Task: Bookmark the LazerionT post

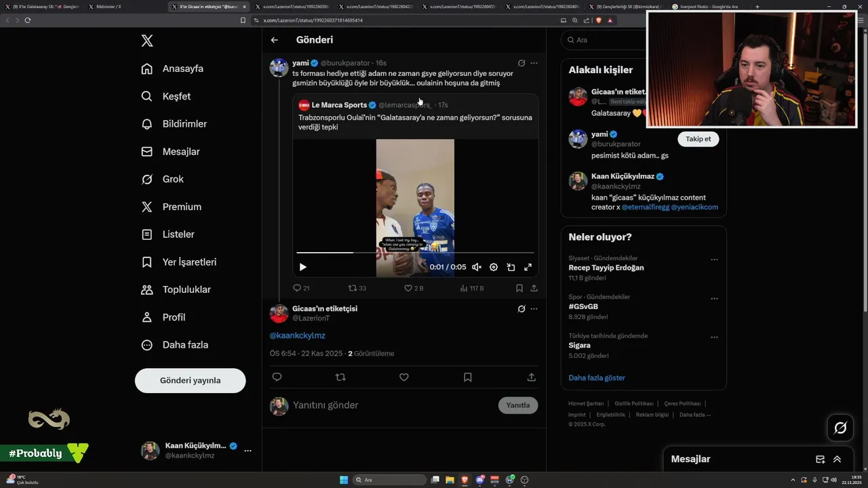Action: pyautogui.click(x=468, y=377)
